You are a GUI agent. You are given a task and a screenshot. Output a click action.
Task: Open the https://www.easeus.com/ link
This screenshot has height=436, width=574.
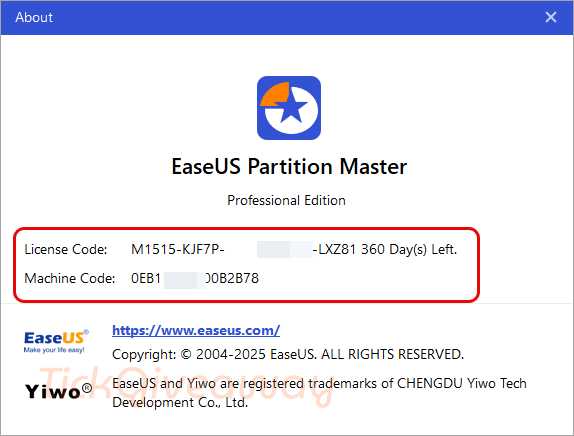coord(196,330)
